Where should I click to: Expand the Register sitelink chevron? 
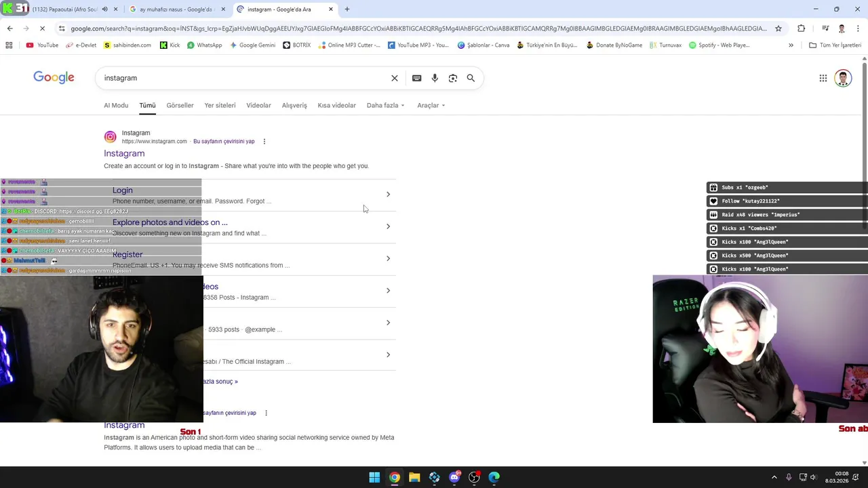coord(388,258)
